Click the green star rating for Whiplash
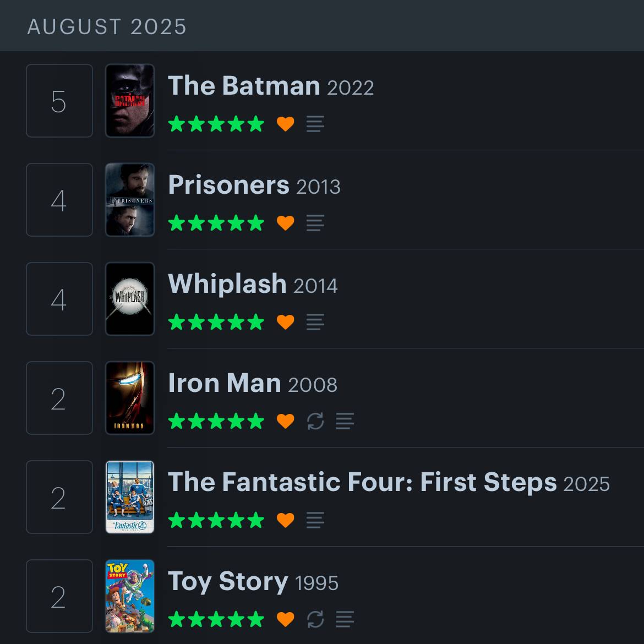Screen dimensions: 644x644 tap(216, 322)
